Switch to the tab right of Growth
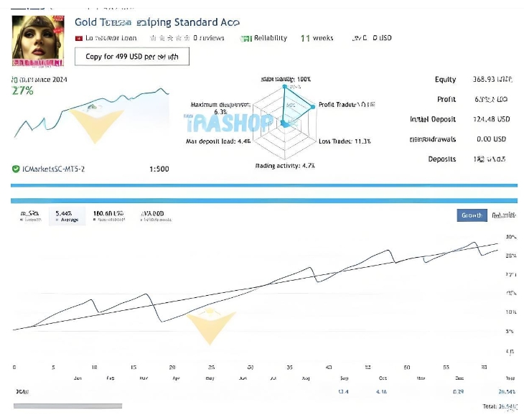Image resolution: width=524 pixels, height=420 pixels. click(x=502, y=215)
